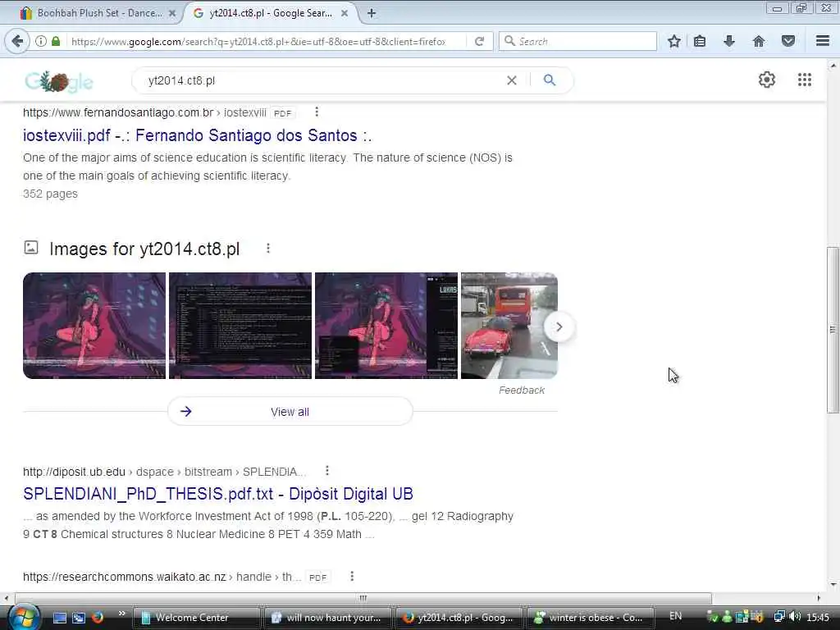Click scrollbar down arrow
The image size is (840, 630).
[833, 584]
